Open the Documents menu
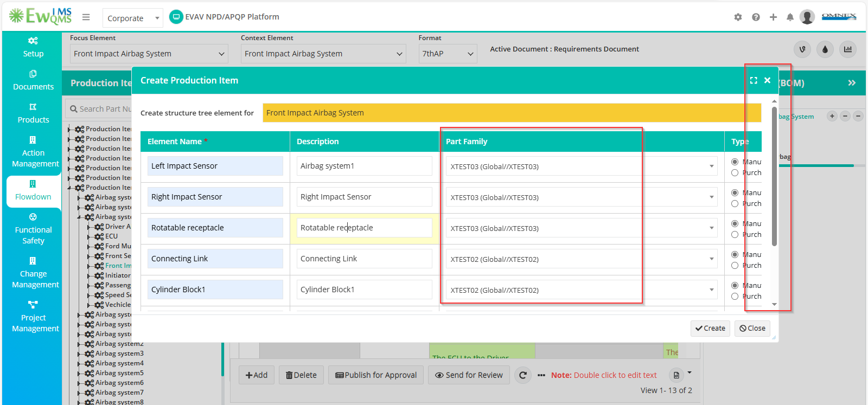Screen dimensions: 868x405 (33, 80)
